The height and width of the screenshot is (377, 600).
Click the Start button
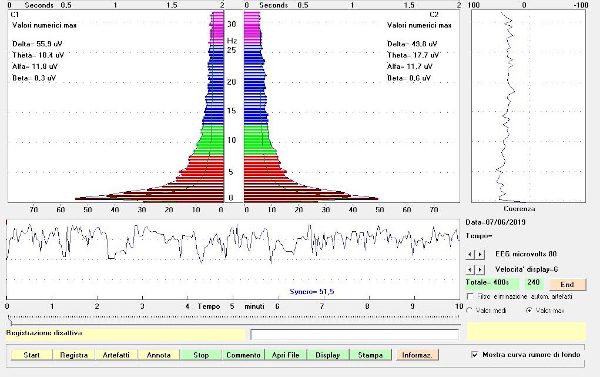click(x=31, y=355)
